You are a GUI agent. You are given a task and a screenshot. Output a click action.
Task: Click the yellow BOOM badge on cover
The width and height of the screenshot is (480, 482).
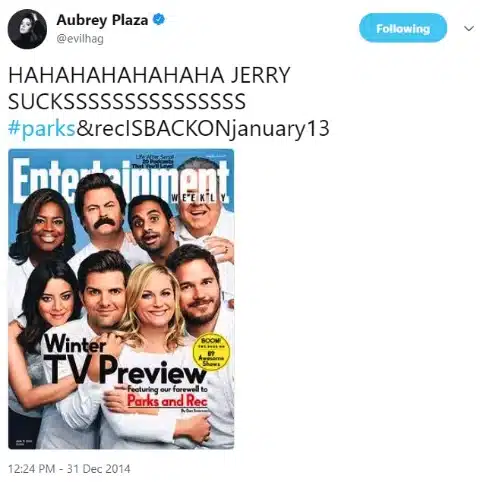[211, 352]
